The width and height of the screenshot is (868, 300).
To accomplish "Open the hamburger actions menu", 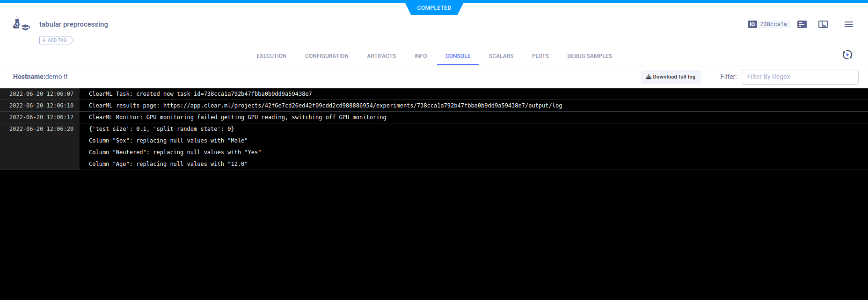I will [848, 24].
